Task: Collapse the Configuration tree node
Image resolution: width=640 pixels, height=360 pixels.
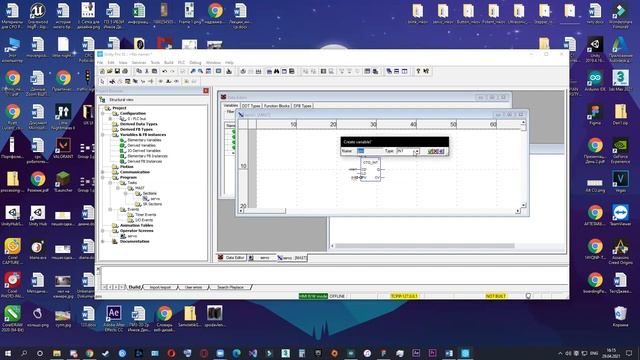Action: pyautogui.click(x=102, y=113)
